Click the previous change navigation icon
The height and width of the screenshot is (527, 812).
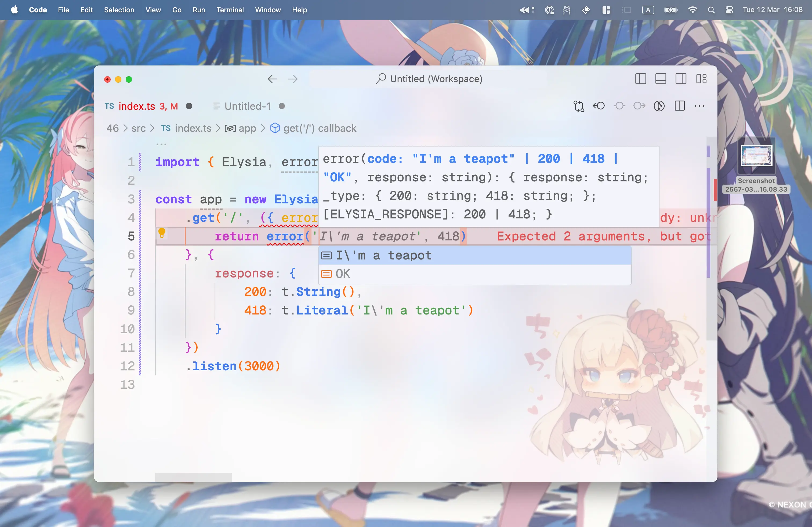tap(599, 106)
